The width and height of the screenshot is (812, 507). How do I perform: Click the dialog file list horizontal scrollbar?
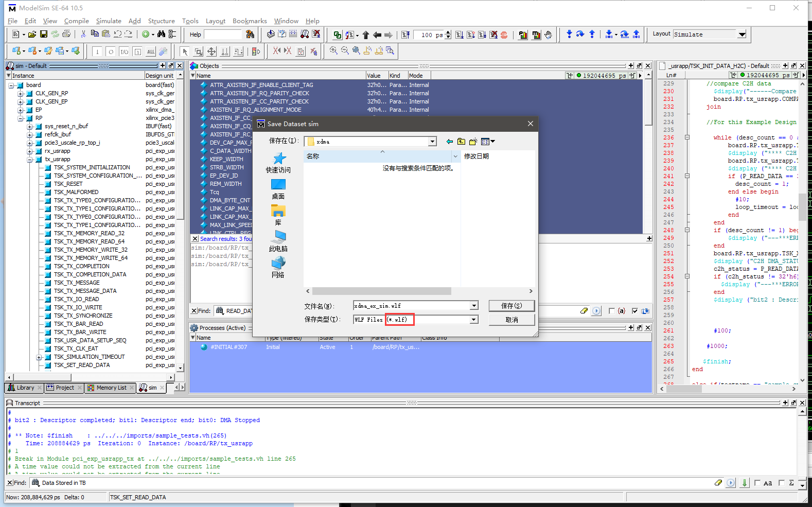coord(381,291)
